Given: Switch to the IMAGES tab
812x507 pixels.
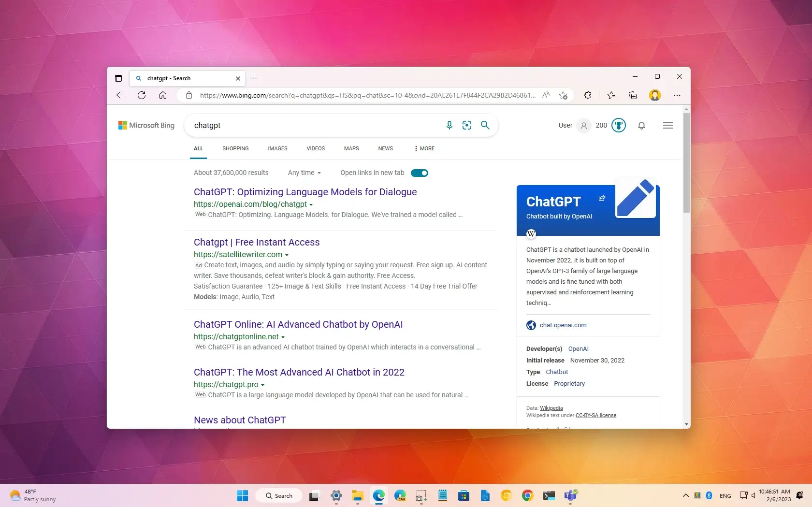Looking at the screenshot, I should (277, 149).
